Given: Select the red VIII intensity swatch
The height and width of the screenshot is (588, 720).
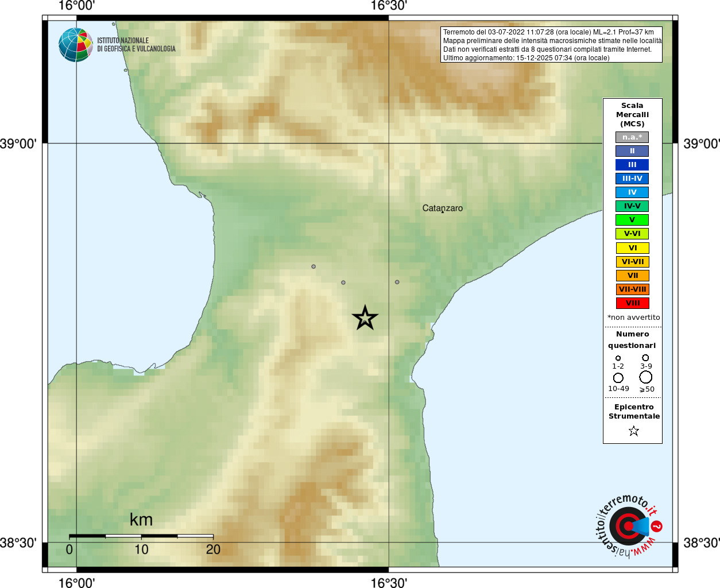Looking at the screenshot, I should pos(632,303).
